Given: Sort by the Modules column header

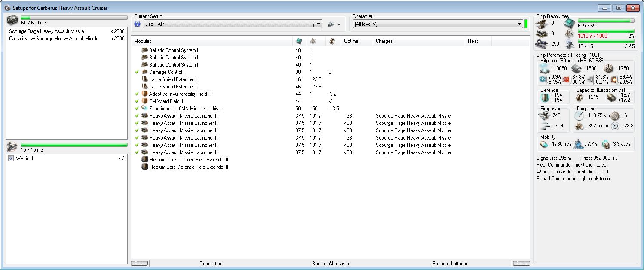Looking at the screenshot, I should pos(212,41).
